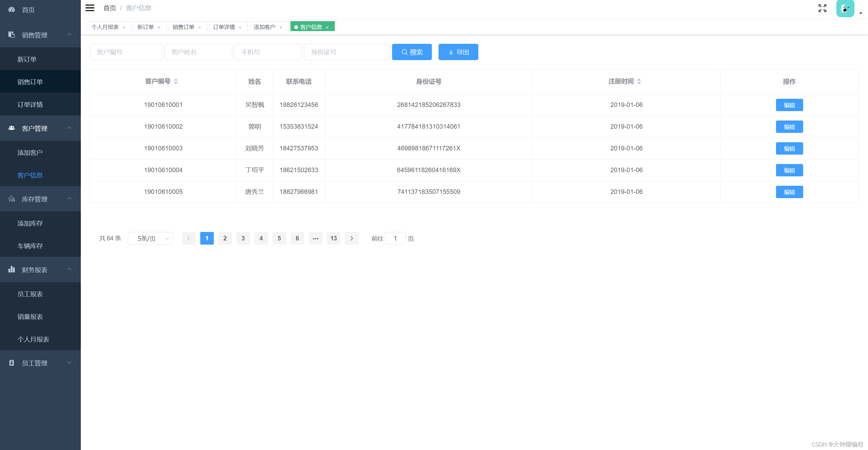The image size is (868, 450).
Task: Close the 个人月报表 tab with its x
Action: [x=124, y=28]
